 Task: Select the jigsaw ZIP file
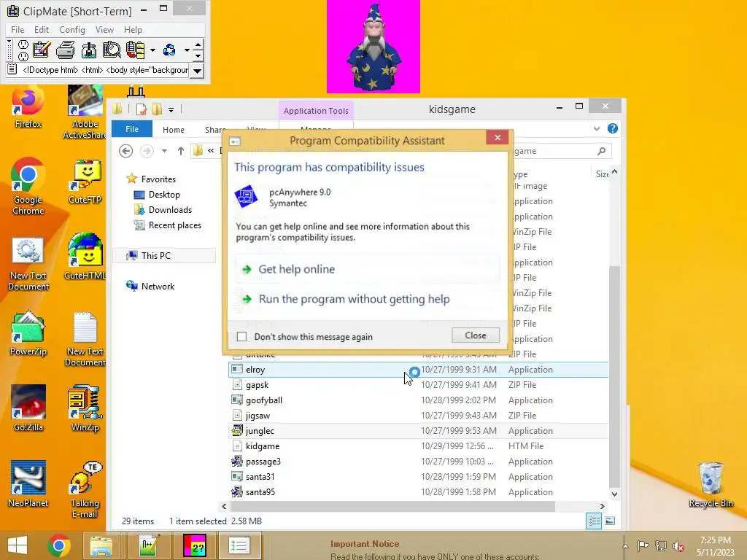(419, 415)
